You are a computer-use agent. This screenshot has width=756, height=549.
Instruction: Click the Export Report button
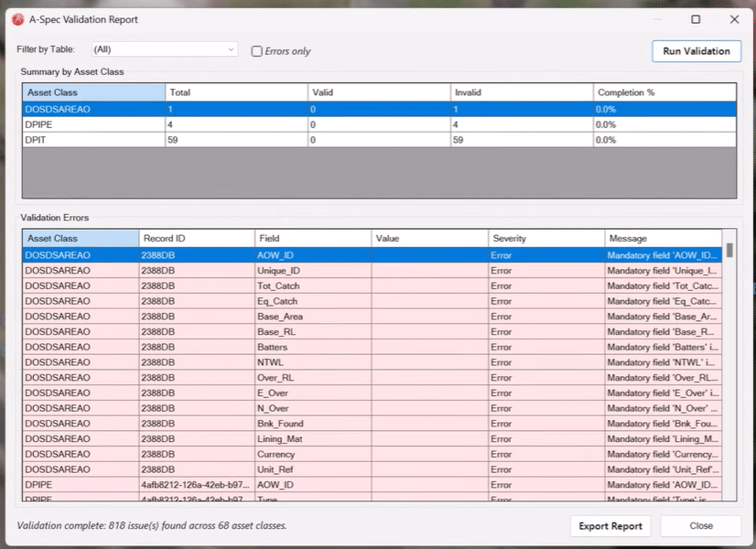pyautogui.click(x=610, y=526)
